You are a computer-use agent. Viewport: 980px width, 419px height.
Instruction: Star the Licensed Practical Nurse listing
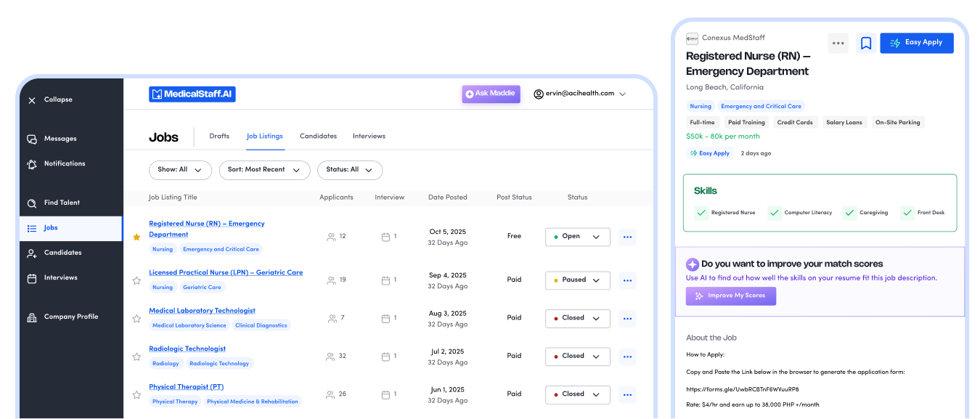[x=136, y=280]
